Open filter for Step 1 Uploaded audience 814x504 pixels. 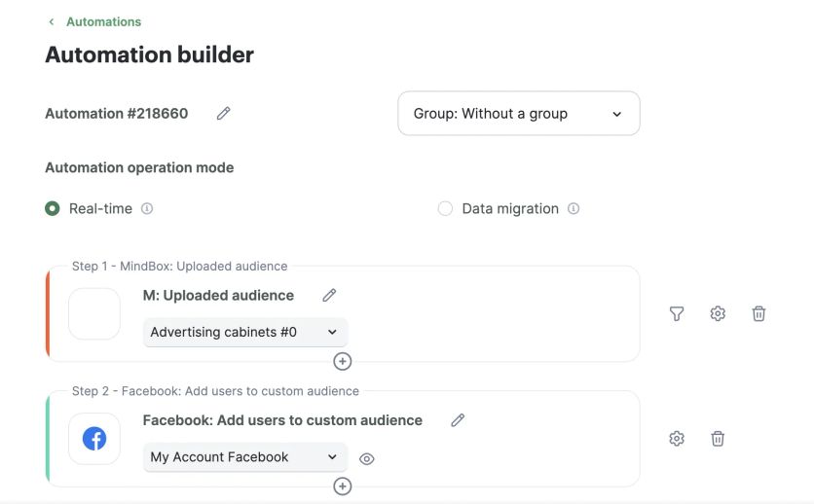[x=677, y=313]
